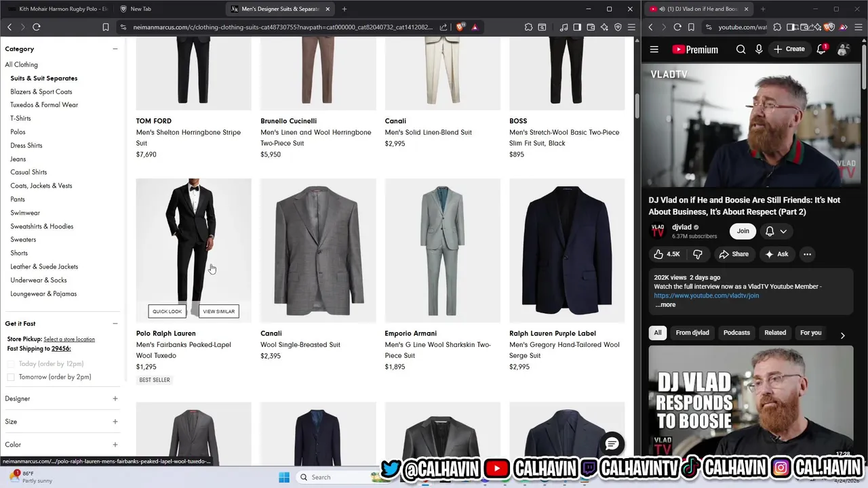Open YouTube search magnifier
868x488 pixels.
[741, 49]
